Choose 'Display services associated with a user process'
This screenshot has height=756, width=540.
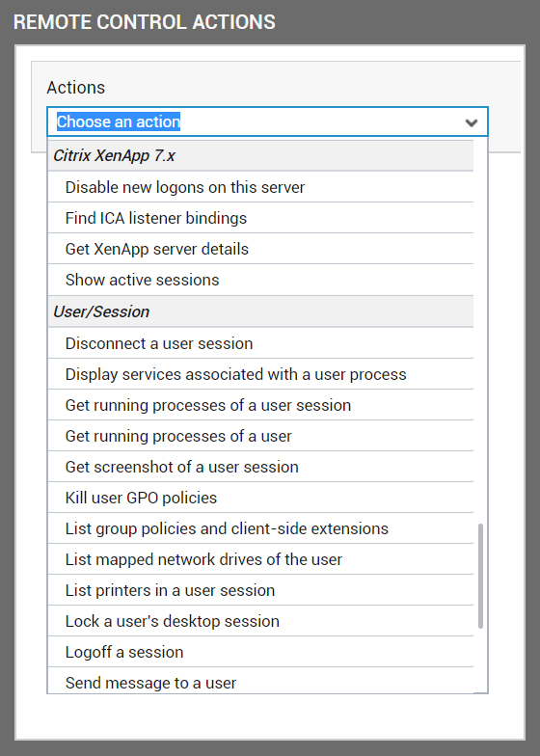[x=260, y=374]
